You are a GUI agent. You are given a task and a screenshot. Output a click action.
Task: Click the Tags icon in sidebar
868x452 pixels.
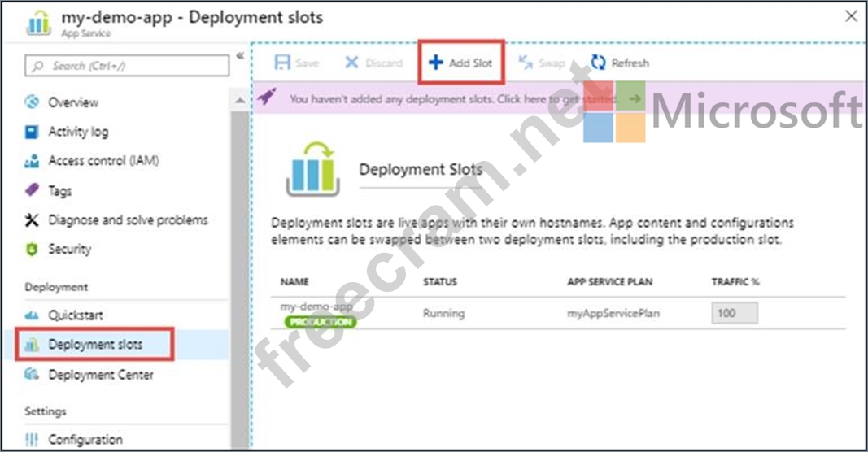click(33, 191)
